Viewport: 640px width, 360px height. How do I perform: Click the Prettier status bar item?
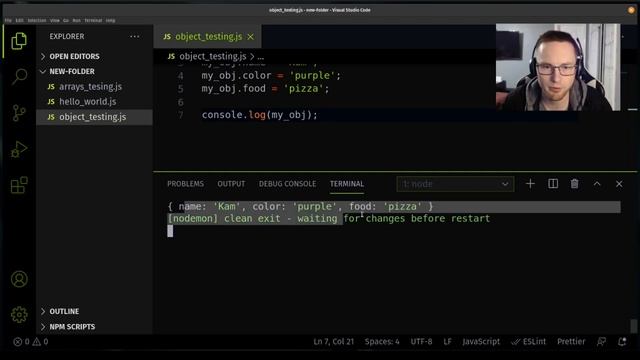tap(571, 342)
